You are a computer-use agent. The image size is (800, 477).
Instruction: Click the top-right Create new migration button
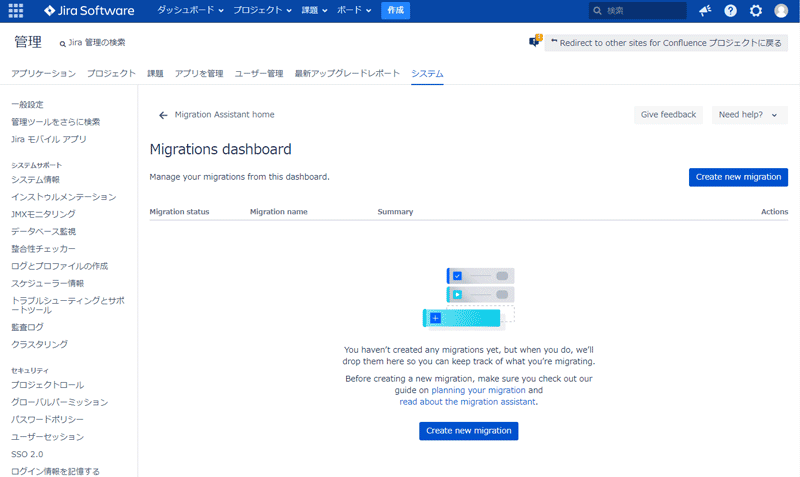coord(738,177)
